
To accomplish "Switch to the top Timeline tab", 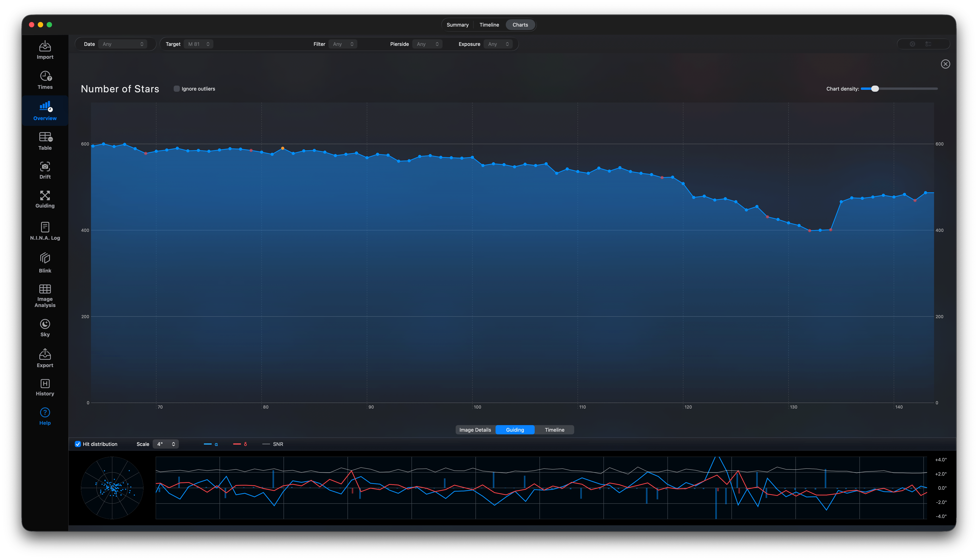I will pos(489,25).
